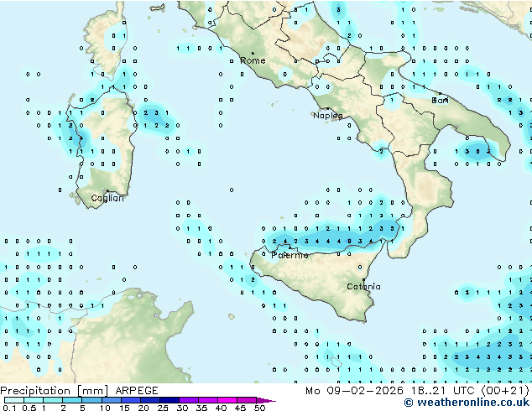Click the Rome city label
The width and height of the screenshot is (532, 411).
click(253, 60)
